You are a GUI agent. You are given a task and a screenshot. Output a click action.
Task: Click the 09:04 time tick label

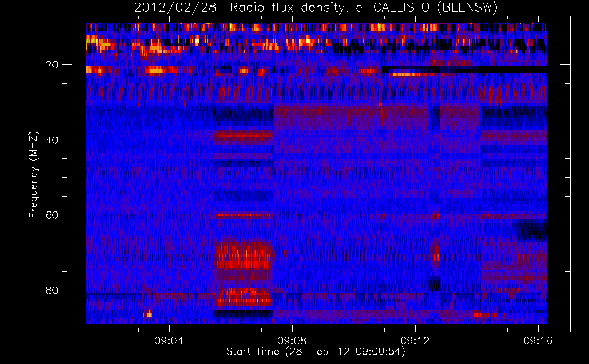click(169, 341)
